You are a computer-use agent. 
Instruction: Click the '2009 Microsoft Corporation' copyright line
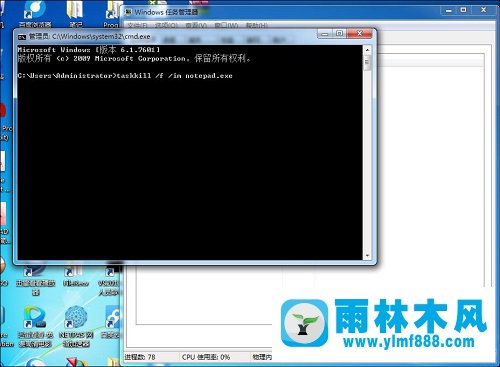click(134, 59)
